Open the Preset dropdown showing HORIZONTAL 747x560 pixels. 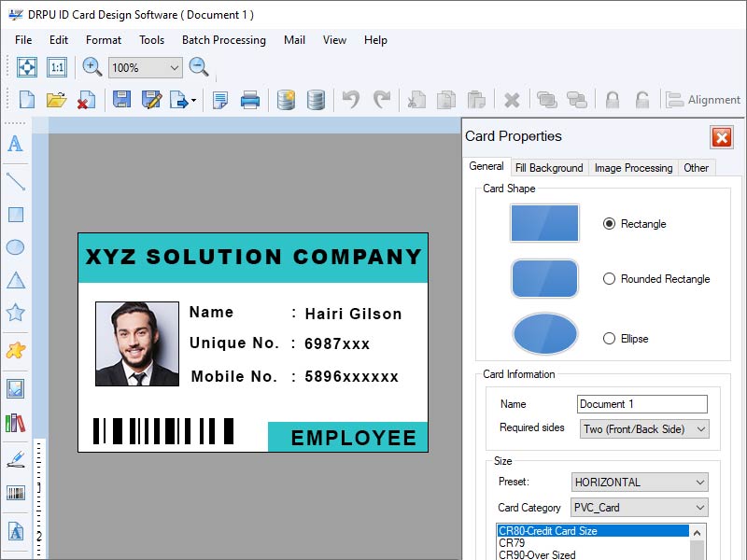(639, 482)
